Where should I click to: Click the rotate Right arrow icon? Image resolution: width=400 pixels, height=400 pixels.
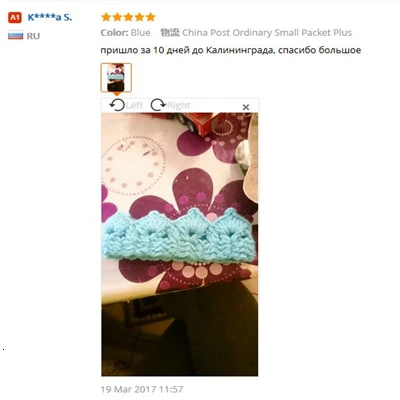[x=158, y=105]
